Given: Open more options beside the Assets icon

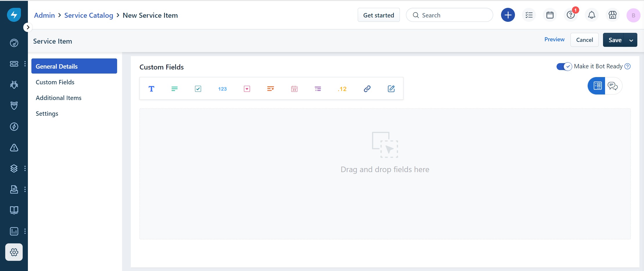Looking at the screenshot, I should (x=25, y=168).
